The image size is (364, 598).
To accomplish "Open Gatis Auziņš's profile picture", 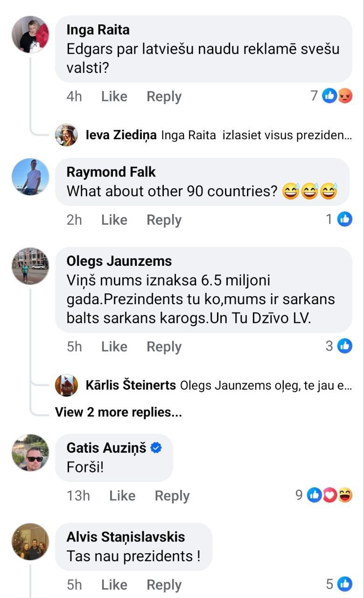I will point(30,452).
